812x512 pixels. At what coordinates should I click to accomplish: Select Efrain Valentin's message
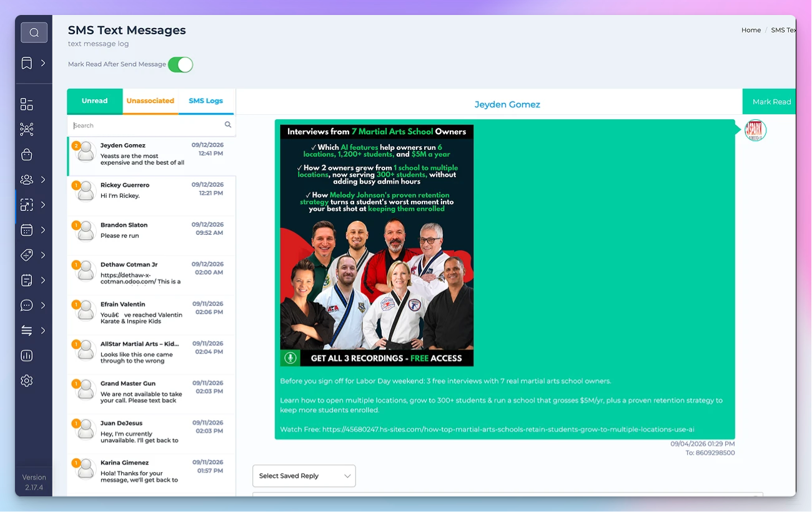[151, 315]
